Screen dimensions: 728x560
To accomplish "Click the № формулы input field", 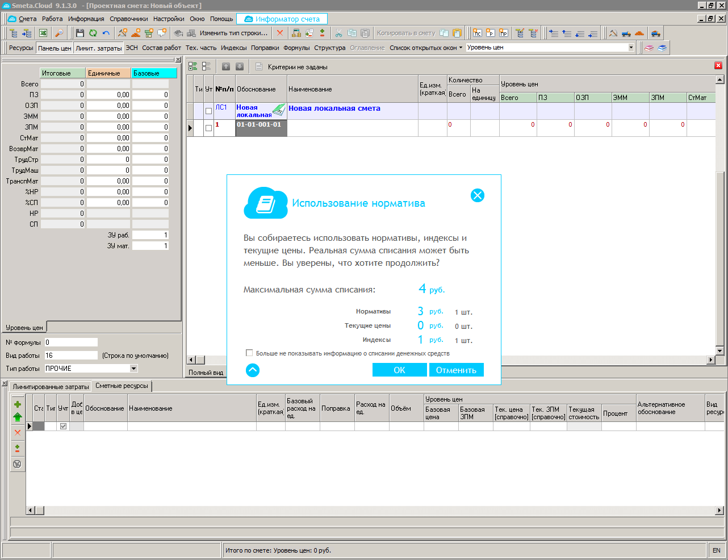I will click(71, 342).
